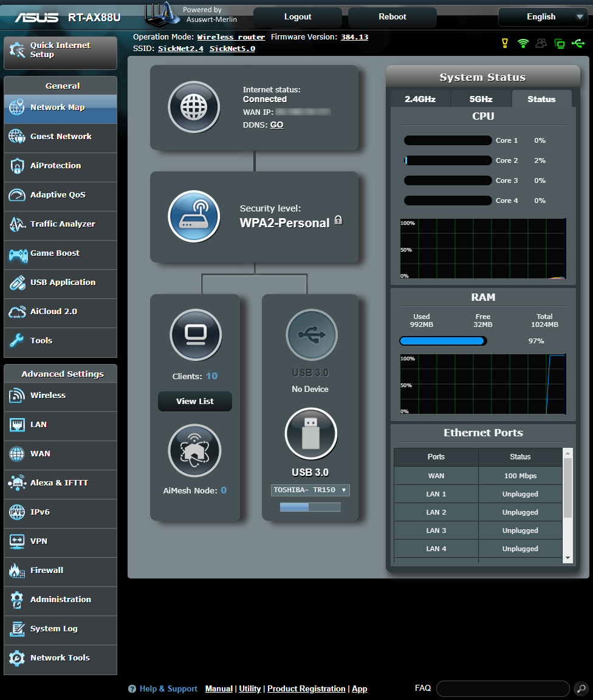Screen dimensions: 593x700
Task: Open Alexa & IFTTT settings
Action: coord(60,483)
